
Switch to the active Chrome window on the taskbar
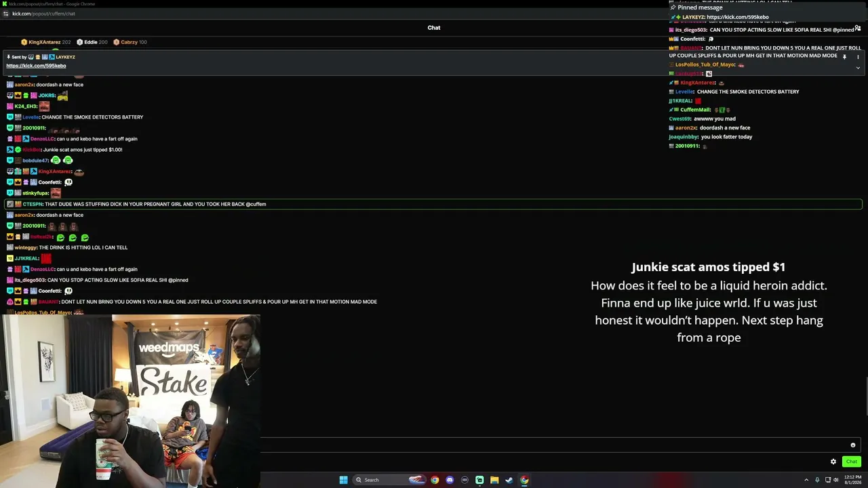click(x=524, y=480)
